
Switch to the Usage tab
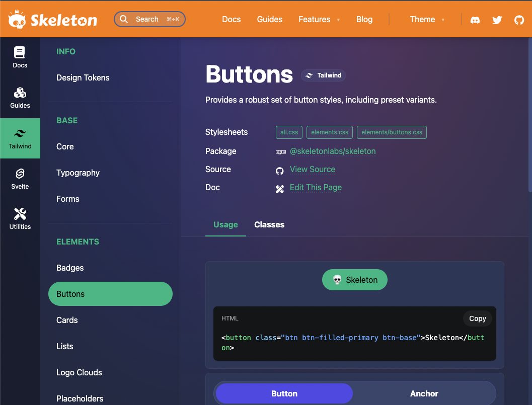(x=225, y=224)
